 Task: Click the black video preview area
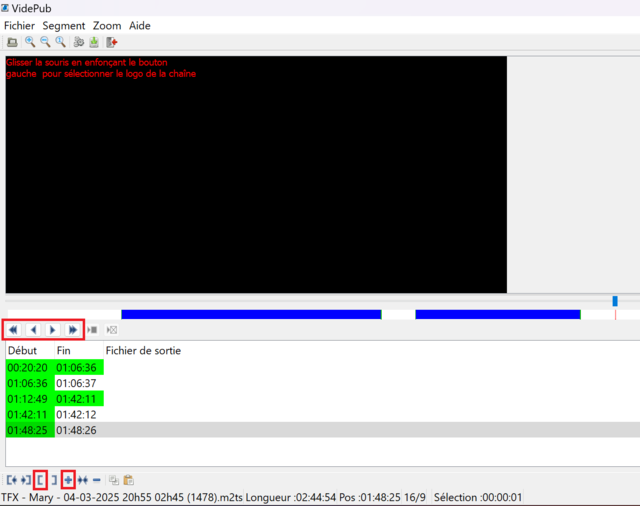tap(256, 175)
